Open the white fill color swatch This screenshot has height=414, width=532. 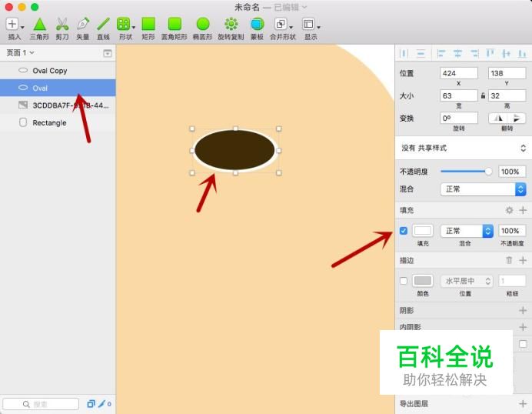coord(423,231)
